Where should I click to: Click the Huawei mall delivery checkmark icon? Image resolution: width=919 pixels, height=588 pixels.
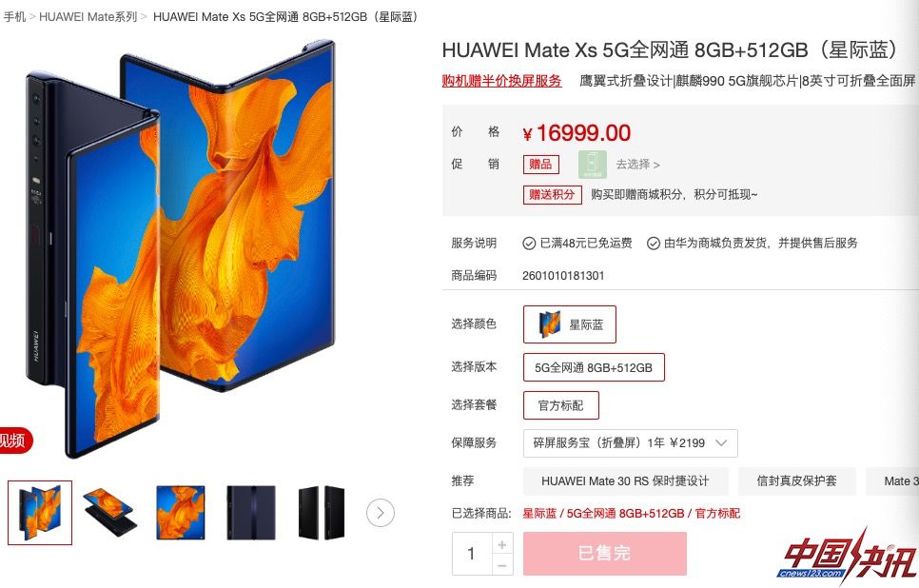[653, 244]
